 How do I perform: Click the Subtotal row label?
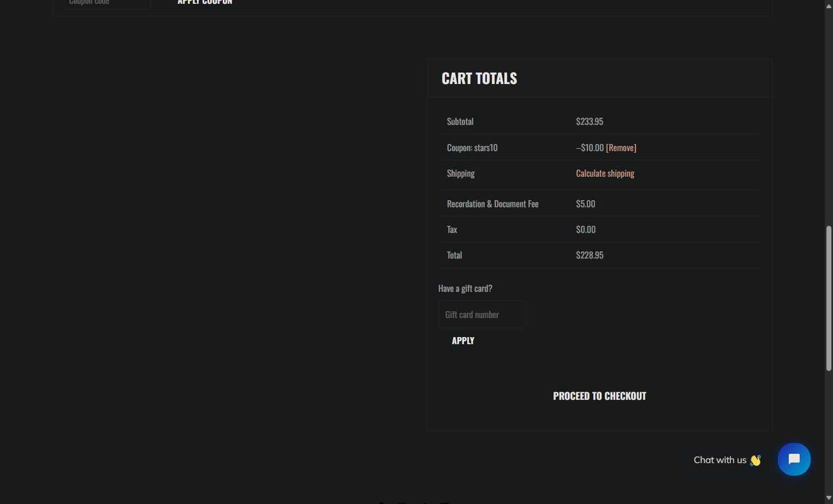tap(460, 122)
